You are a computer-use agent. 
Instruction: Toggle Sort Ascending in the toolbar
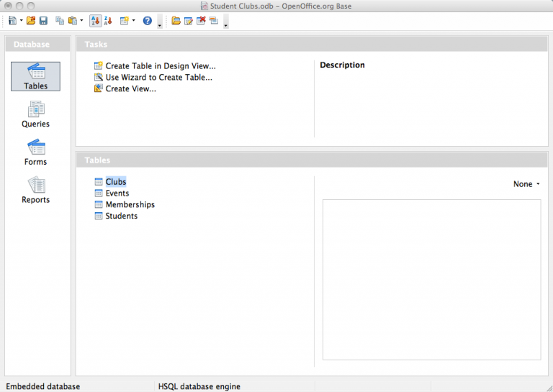point(96,21)
